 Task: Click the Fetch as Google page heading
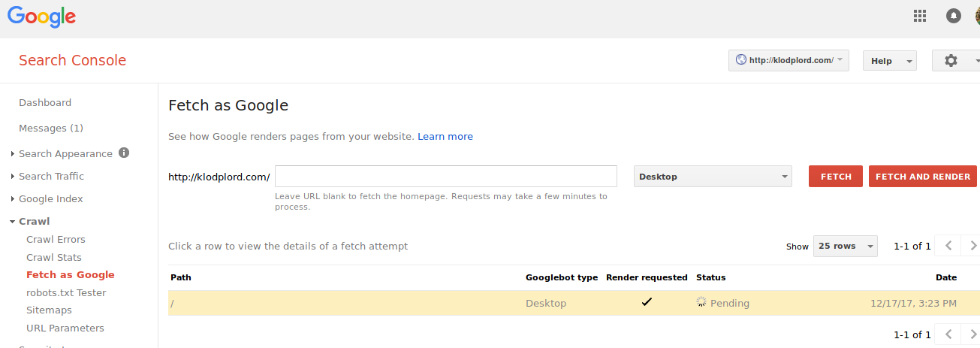(228, 105)
